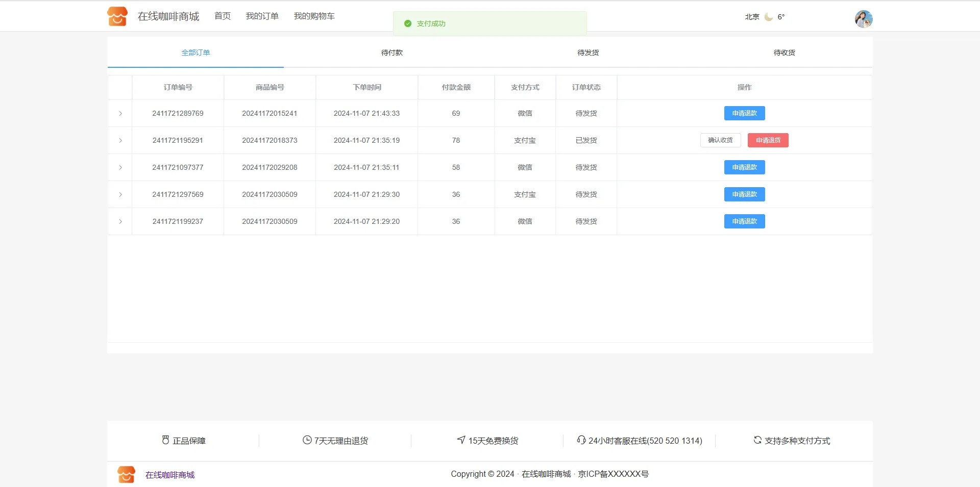Expand order 2411721289769 row details

coord(120,113)
